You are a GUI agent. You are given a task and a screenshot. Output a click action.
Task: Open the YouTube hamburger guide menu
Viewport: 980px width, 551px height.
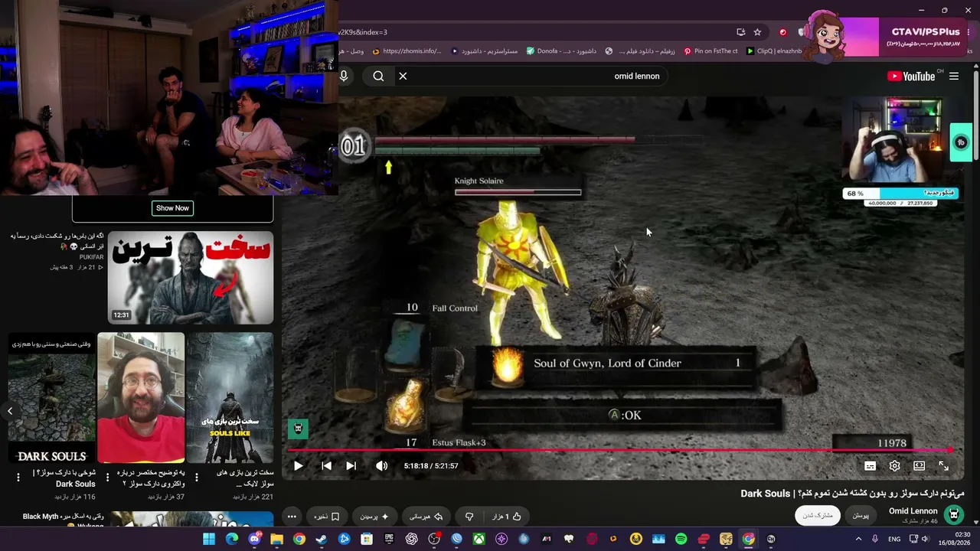[954, 76]
